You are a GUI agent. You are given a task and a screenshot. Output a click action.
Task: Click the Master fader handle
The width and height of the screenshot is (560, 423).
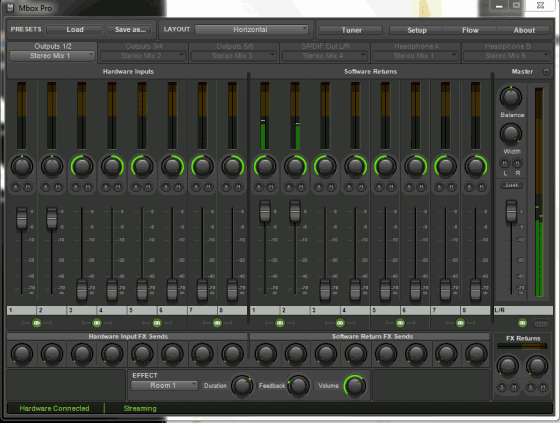coord(511,211)
